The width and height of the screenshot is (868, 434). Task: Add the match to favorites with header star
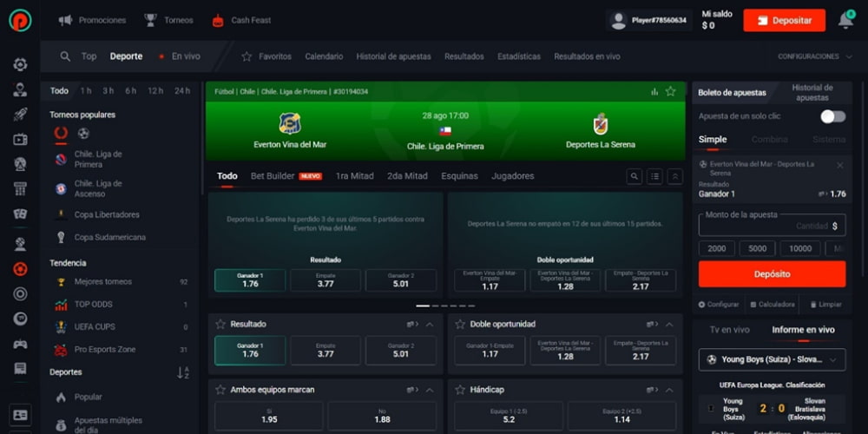(x=670, y=91)
